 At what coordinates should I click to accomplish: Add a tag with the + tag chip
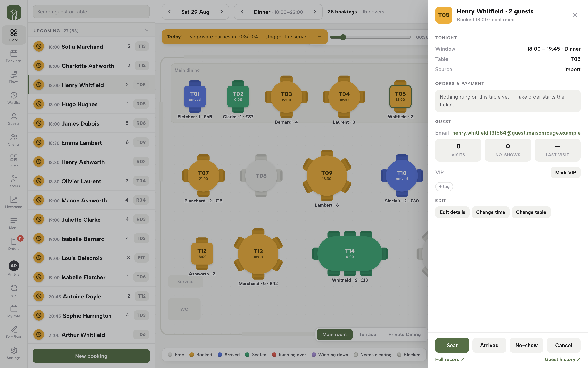tap(444, 186)
